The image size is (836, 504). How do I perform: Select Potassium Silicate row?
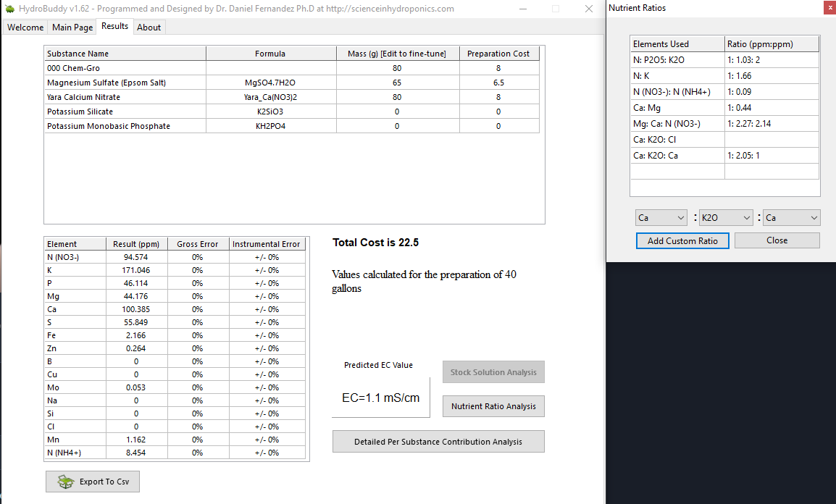pos(125,112)
